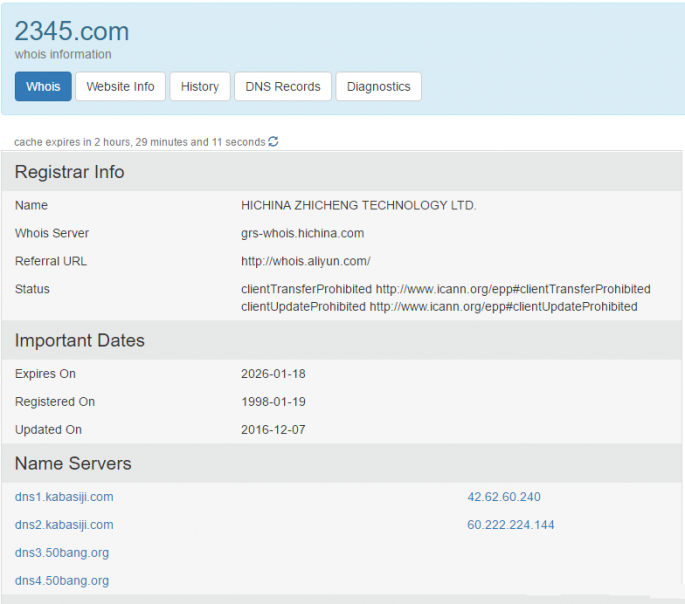Select the clientUpdateProhibited status line
The image size is (685, 604).
(439, 307)
